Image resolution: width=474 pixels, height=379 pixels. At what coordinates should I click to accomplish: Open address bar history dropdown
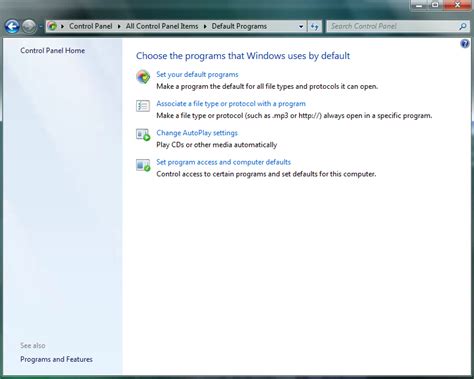[301, 26]
